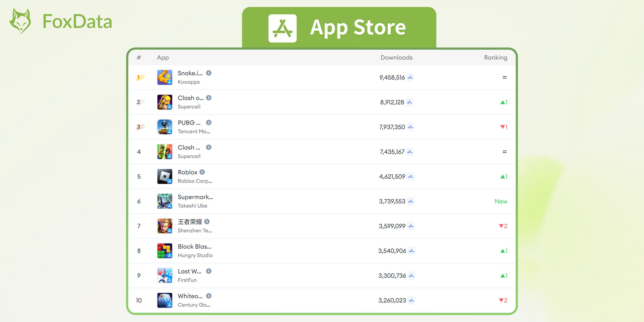Viewport: 644px width, 322px height.
Task: Click the App column header to sort
Action: click(x=162, y=58)
